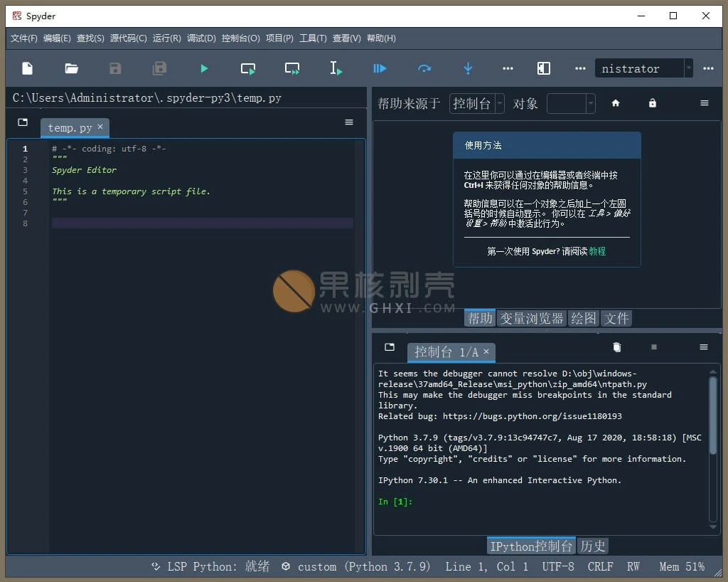Click the custom interpreter status icon
Screen dimensions: 728x582
tap(286, 566)
